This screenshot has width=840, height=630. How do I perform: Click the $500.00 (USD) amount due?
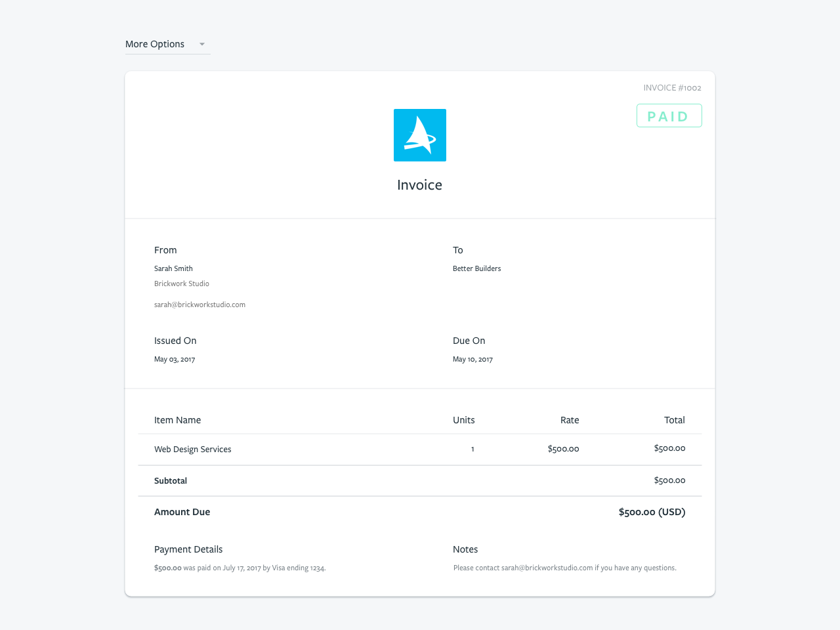coord(652,512)
